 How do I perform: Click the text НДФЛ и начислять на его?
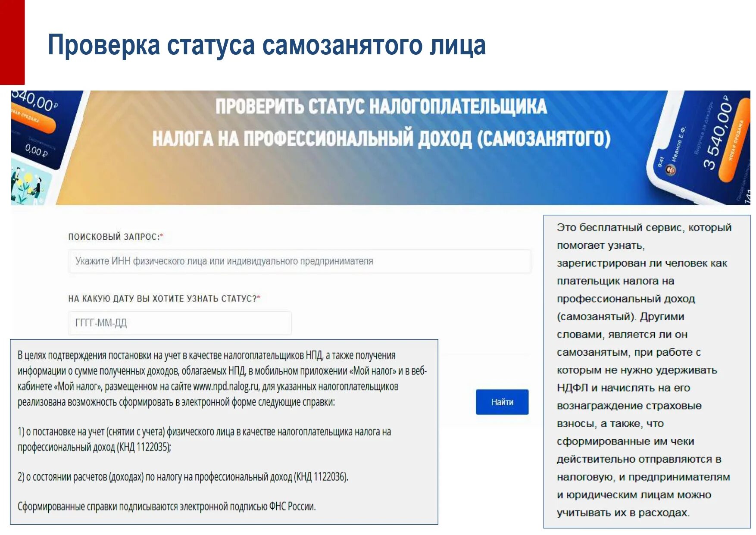623,388
